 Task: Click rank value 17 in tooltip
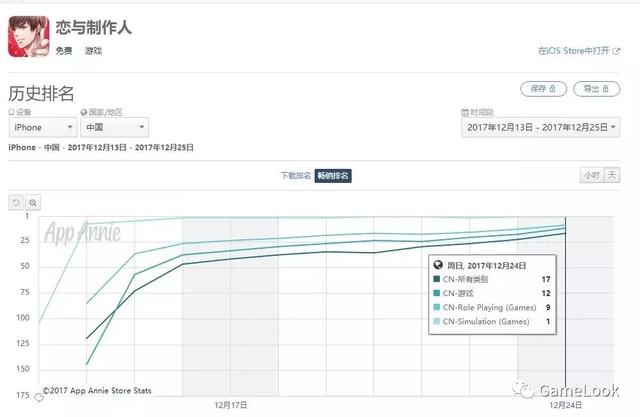pyautogui.click(x=546, y=279)
